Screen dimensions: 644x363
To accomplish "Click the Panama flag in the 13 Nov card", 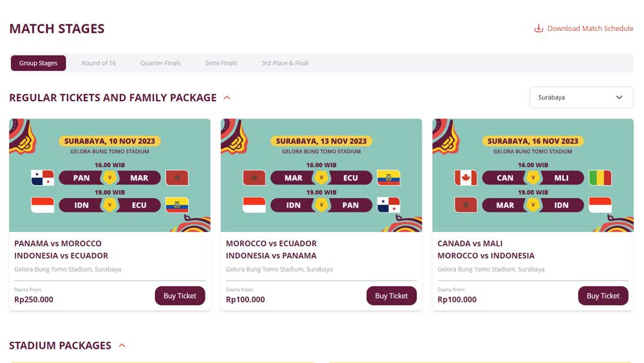I will click(x=388, y=205).
